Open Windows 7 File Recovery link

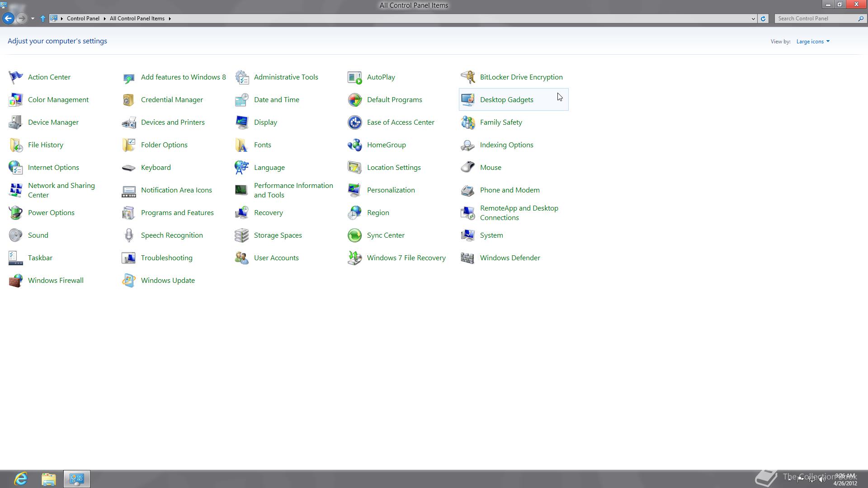pos(406,258)
